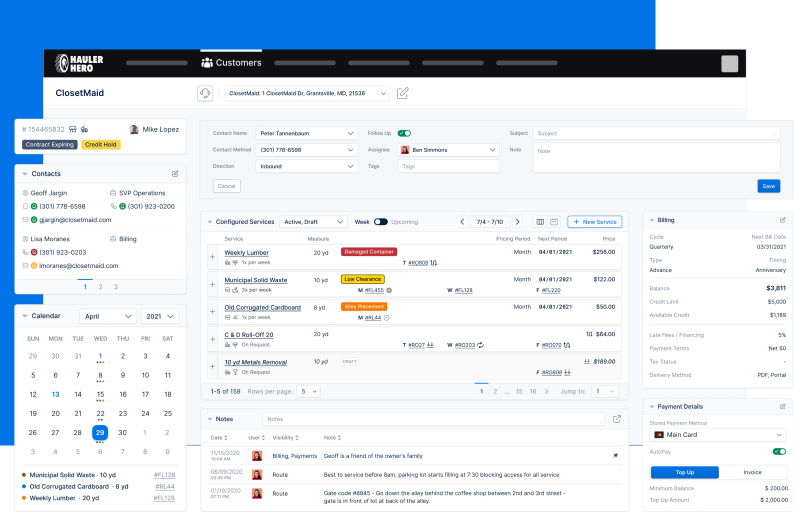Click the Credit Hold badge

coord(101,145)
